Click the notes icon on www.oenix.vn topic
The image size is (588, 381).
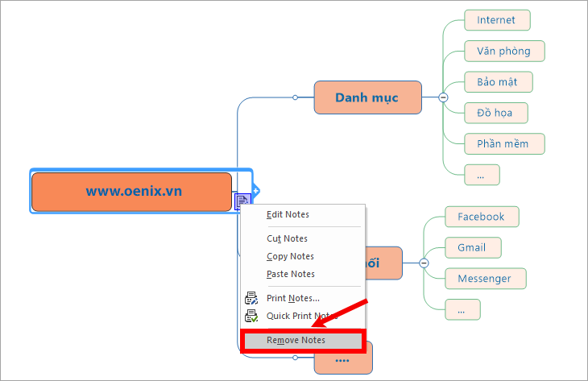point(242,201)
